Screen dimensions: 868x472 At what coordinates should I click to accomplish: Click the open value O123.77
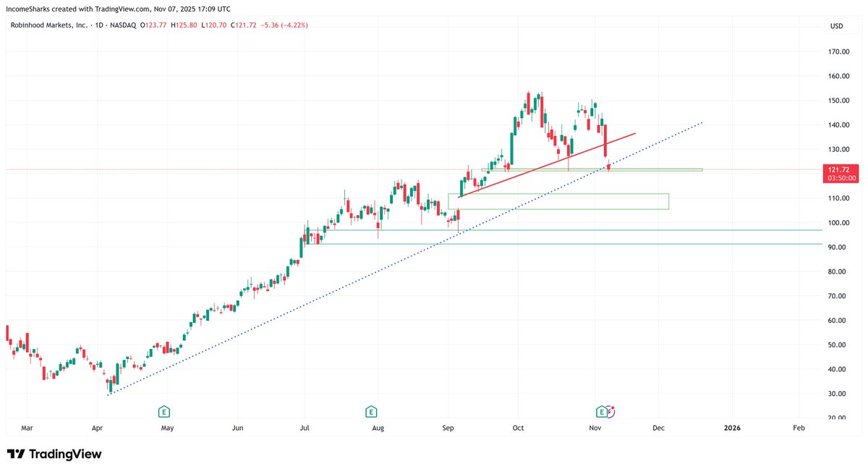pos(155,25)
